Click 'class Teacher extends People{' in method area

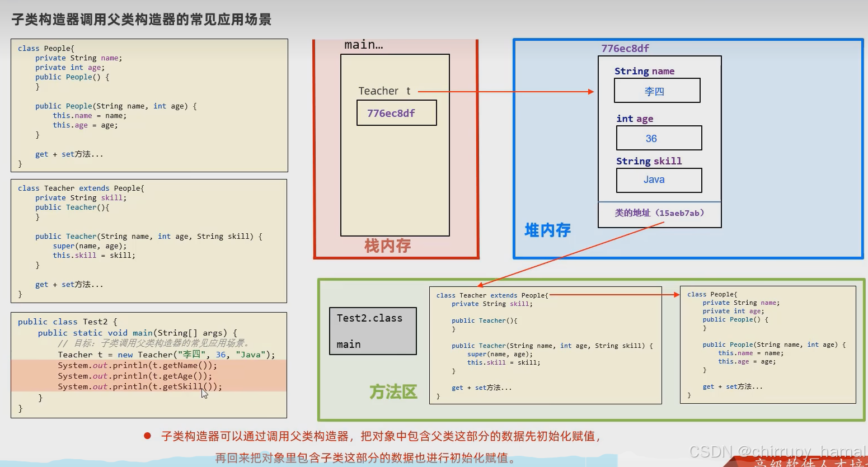(492, 295)
